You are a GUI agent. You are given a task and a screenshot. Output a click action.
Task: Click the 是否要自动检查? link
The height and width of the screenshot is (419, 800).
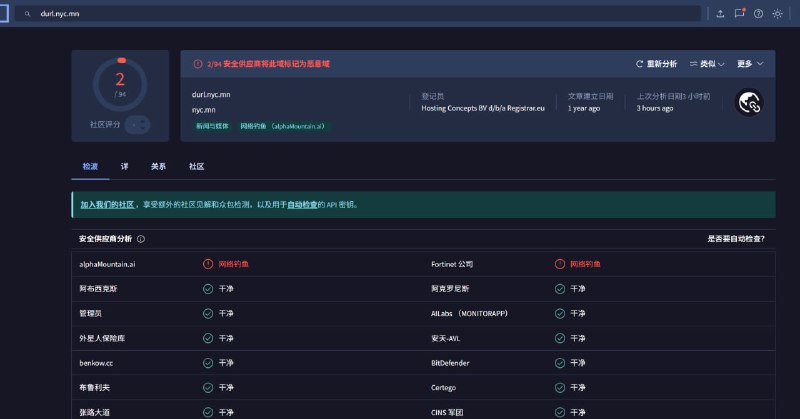coord(736,239)
